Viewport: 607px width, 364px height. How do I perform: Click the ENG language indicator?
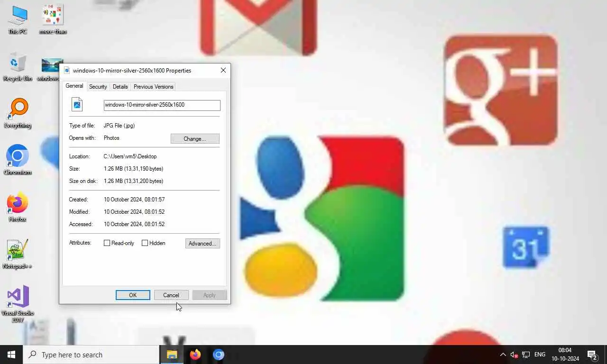pyautogui.click(x=540, y=355)
